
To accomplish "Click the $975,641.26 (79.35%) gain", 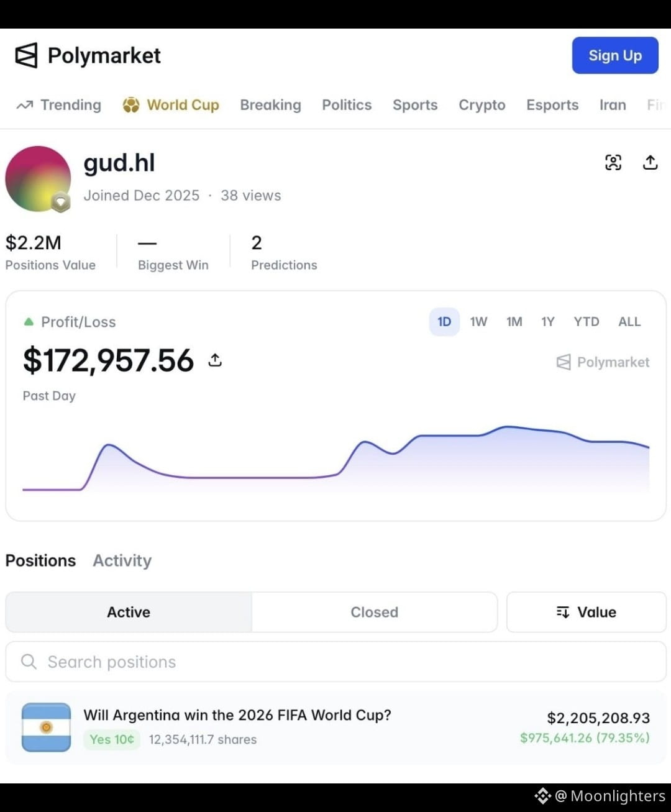I will 585,738.
